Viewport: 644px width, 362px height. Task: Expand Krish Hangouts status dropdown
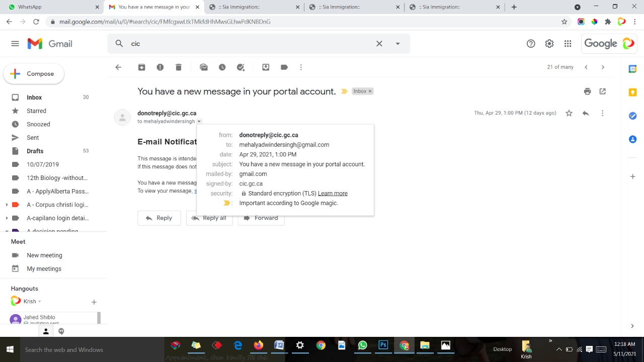(39, 302)
